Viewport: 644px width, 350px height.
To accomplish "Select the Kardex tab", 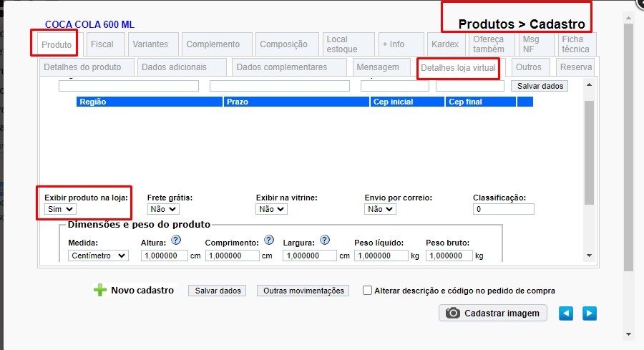I will pos(445,44).
